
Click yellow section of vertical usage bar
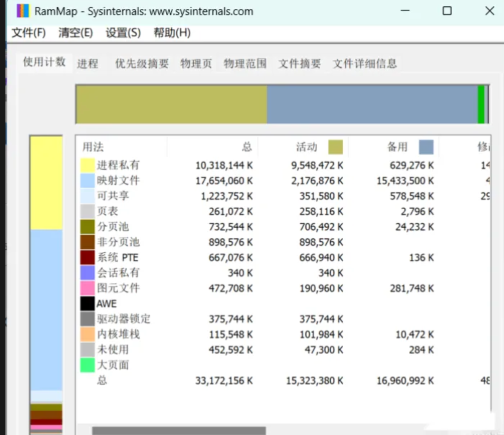point(46,183)
